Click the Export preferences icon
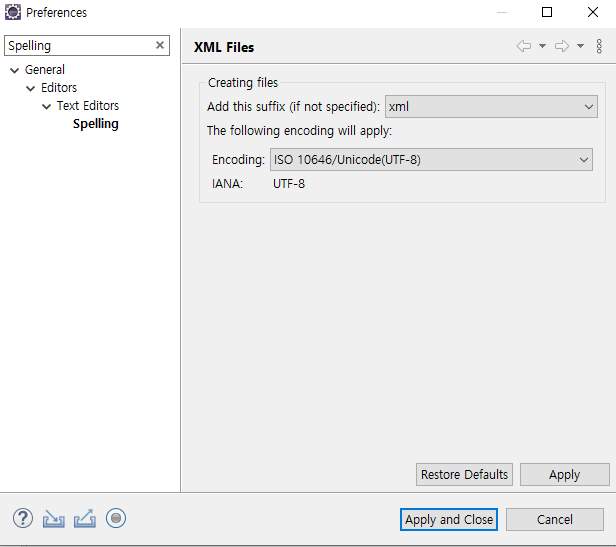The width and height of the screenshot is (616, 547). (x=85, y=519)
